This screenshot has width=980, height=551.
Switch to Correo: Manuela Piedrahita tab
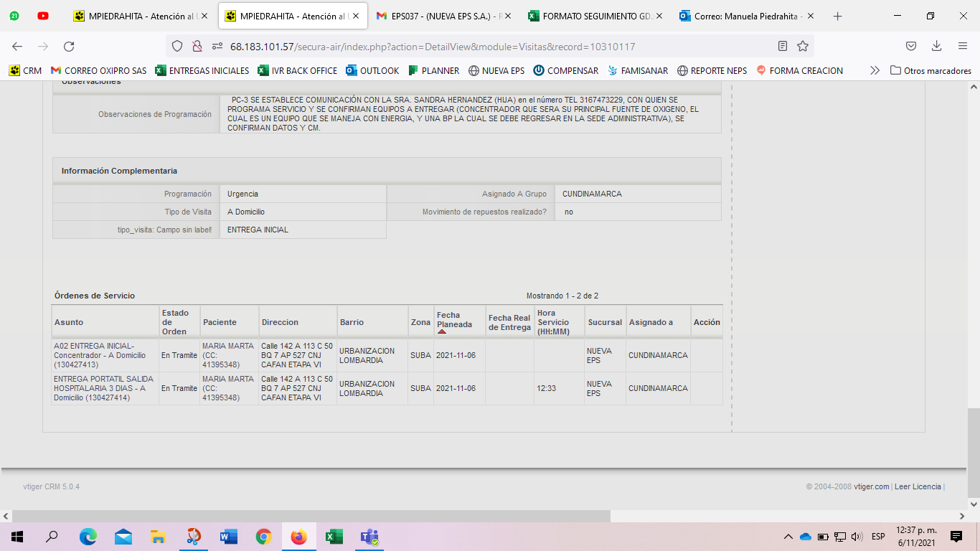(x=746, y=16)
